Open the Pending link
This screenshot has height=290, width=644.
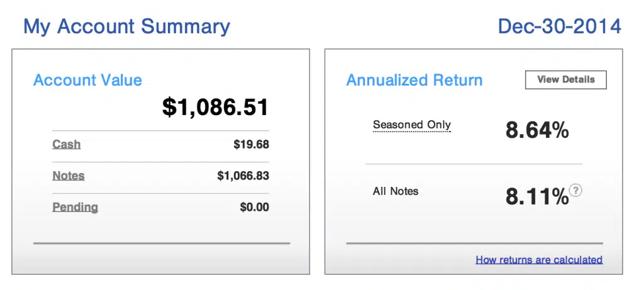coord(75,207)
